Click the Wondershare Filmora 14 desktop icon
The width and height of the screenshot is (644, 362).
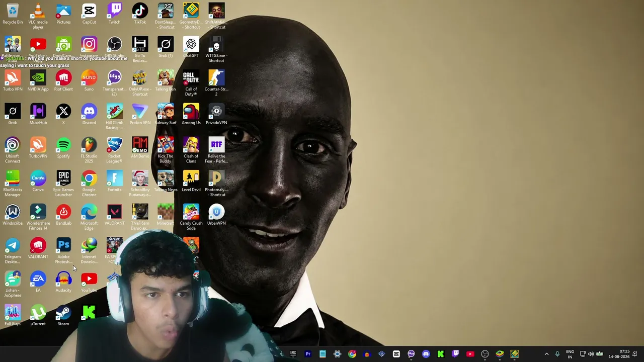point(38,217)
